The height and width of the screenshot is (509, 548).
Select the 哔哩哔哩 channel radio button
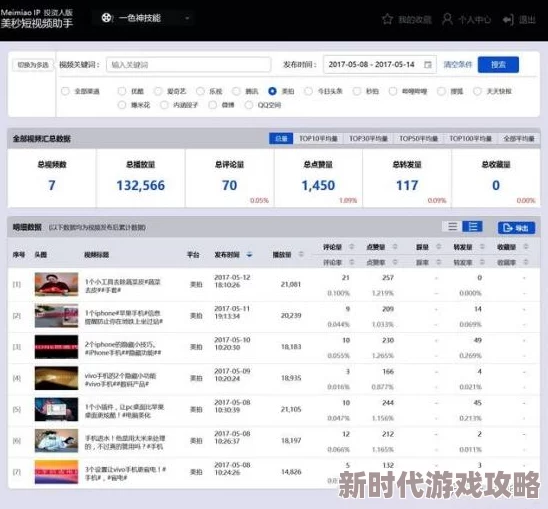(x=393, y=91)
